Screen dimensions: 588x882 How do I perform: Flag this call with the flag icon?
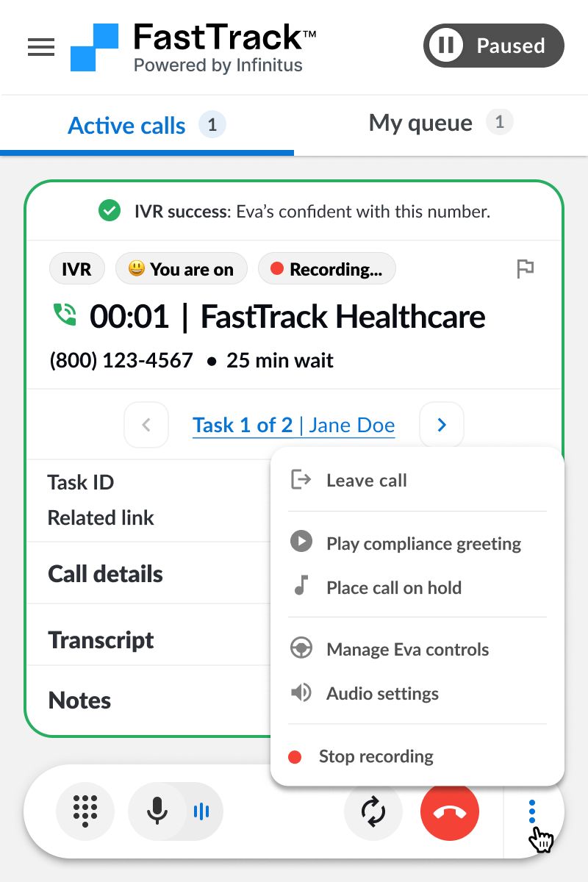coord(525,269)
